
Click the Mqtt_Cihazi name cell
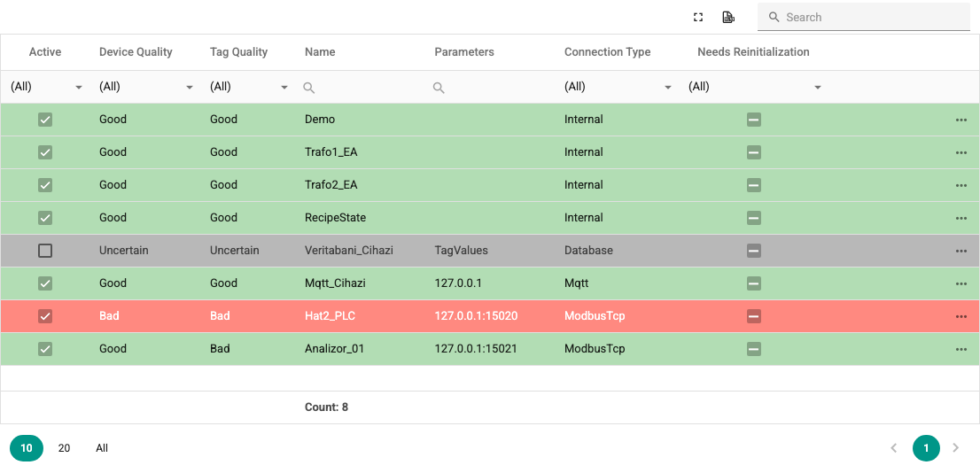(x=335, y=283)
